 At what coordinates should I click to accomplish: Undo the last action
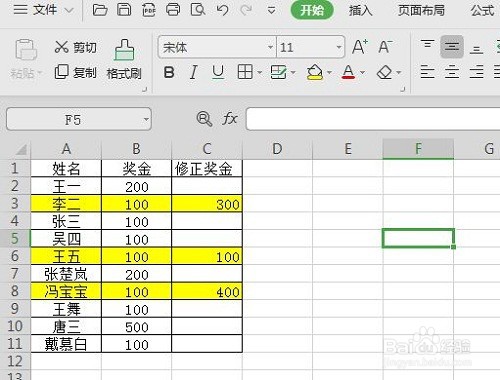[x=222, y=10]
